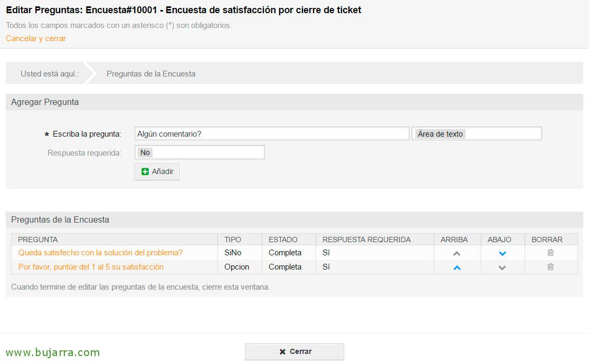Screen dimensions: 589x364
Task: Select 'Preguntas de la Encuesta' breadcrumb
Action: 150,74
